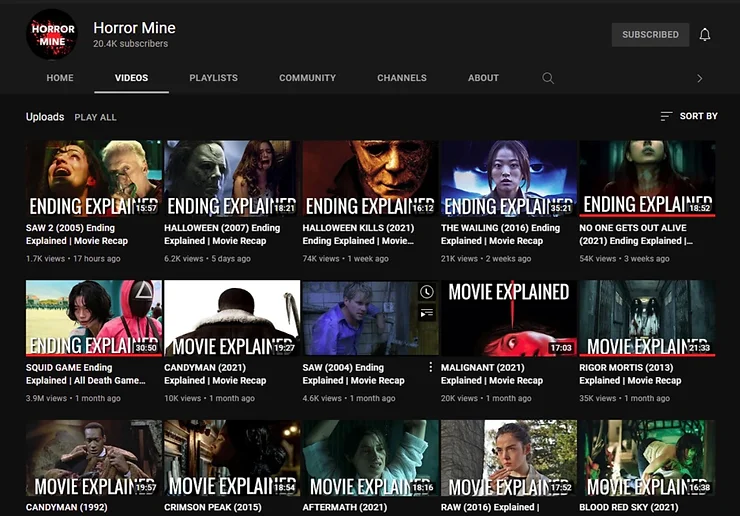This screenshot has width=740, height=516.
Task: Click CRIMSON PEAK (2015) title text
Action: 213,508
